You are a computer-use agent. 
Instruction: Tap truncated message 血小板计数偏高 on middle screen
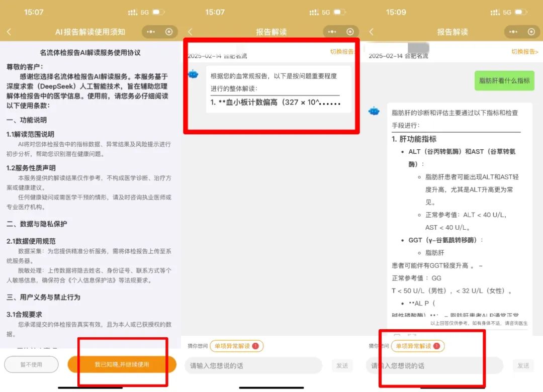(x=276, y=102)
